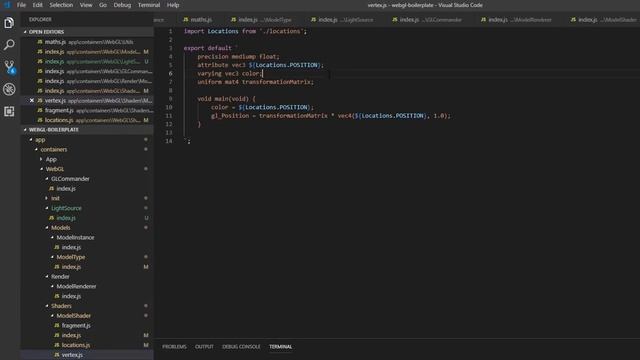This screenshot has width=640, height=360.
Task: Select vertex.js in Open Editors list
Action: (x=87, y=100)
